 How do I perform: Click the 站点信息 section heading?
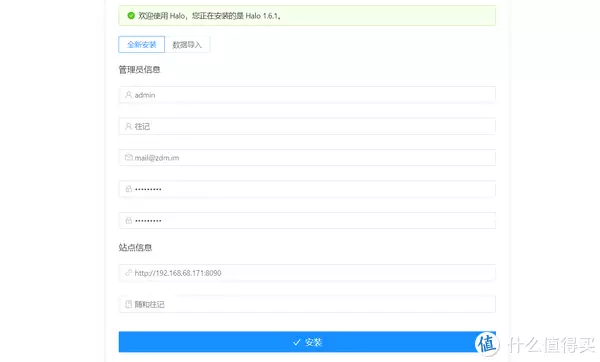135,248
